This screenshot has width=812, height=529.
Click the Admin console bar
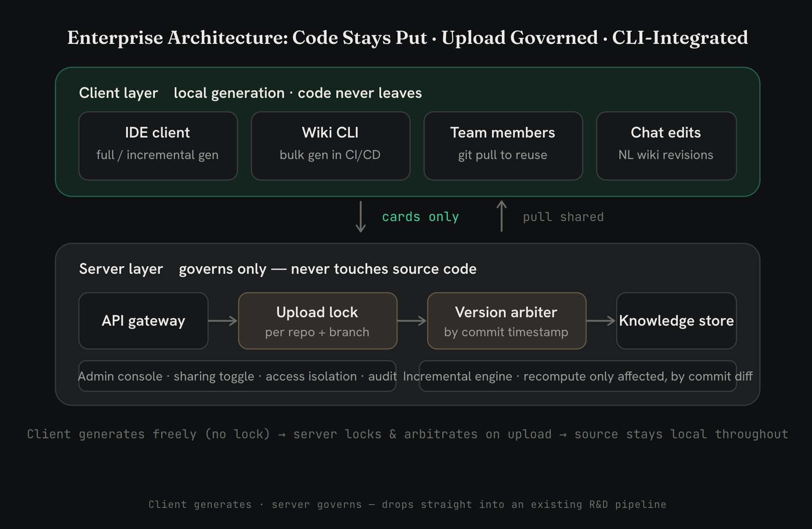click(238, 376)
